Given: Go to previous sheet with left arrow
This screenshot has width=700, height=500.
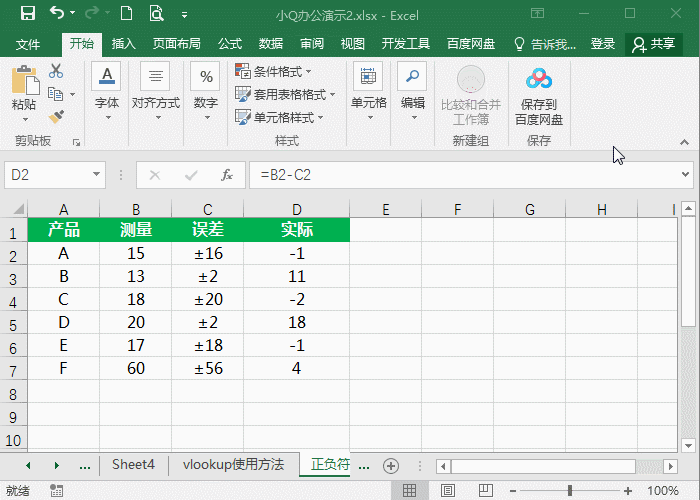Looking at the screenshot, I should coord(28,466).
